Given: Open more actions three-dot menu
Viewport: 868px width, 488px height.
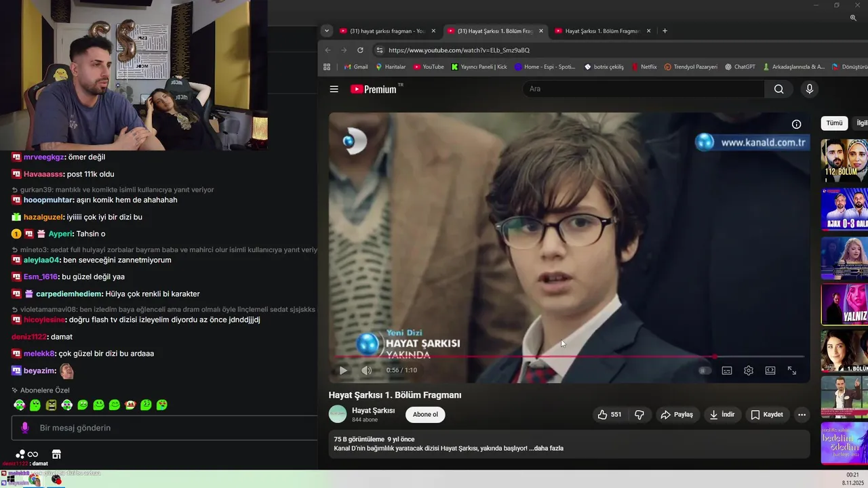Looking at the screenshot, I should click(x=802, y=414).
